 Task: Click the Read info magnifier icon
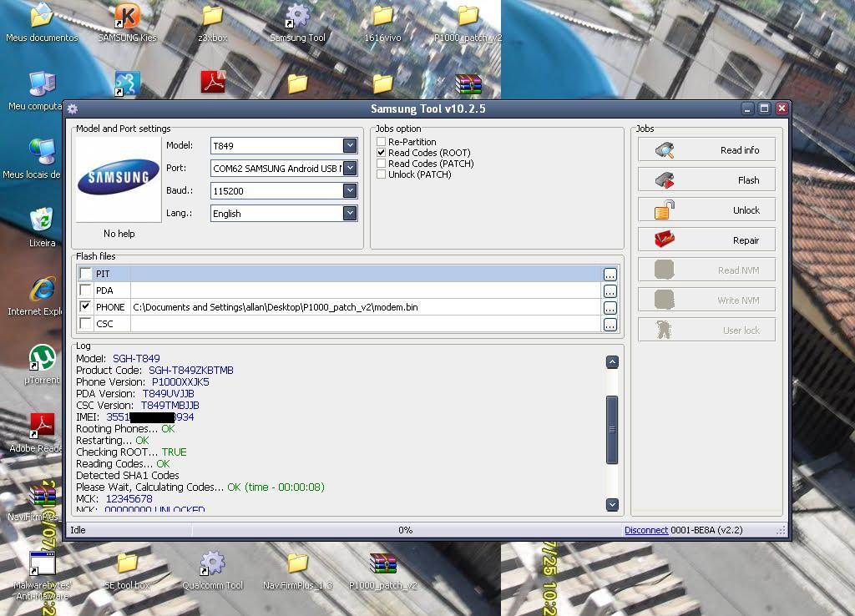[665, 150]
